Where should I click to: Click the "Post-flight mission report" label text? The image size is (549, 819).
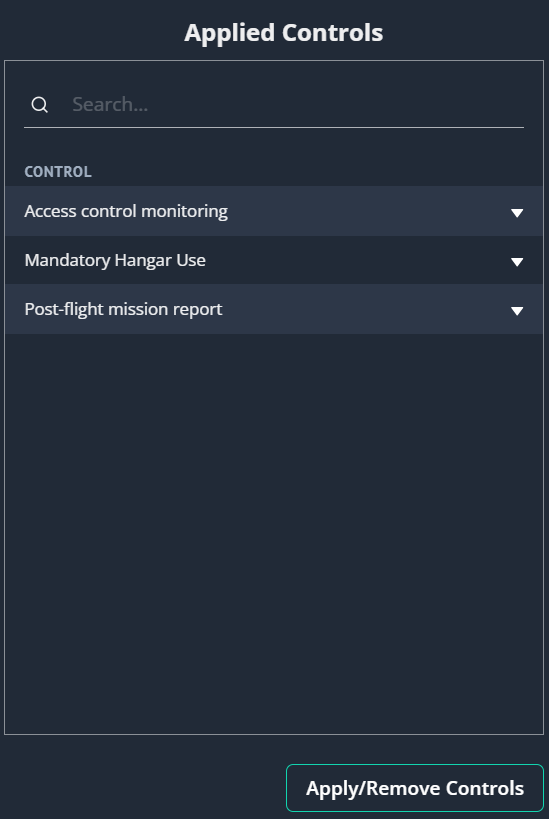click(x=123, y=309)
